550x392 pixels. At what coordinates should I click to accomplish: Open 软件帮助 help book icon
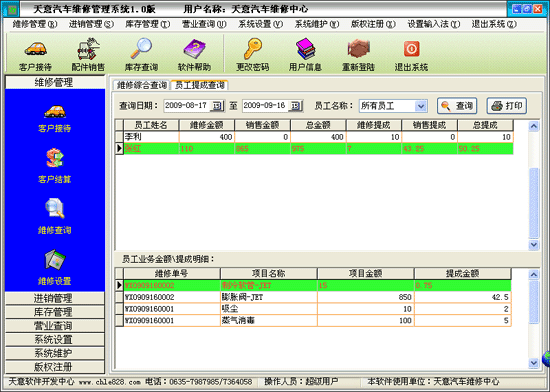[194, 55]
